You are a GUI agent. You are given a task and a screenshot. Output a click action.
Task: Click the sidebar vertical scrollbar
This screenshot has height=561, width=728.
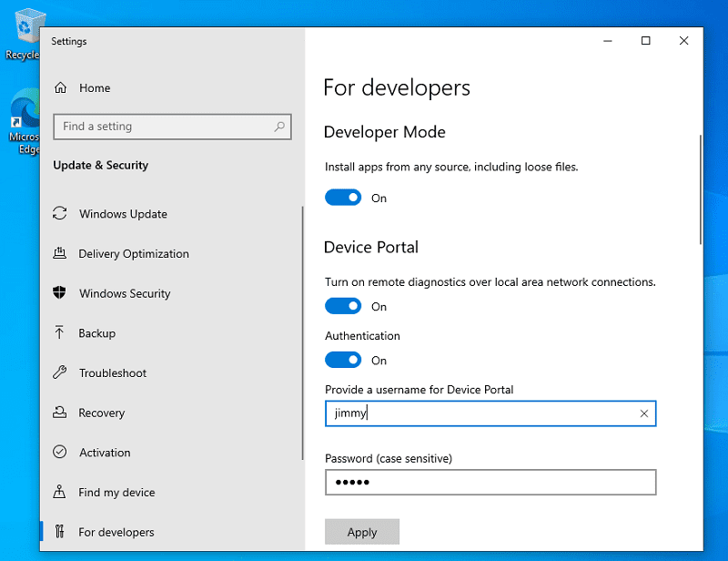[303, 332]
